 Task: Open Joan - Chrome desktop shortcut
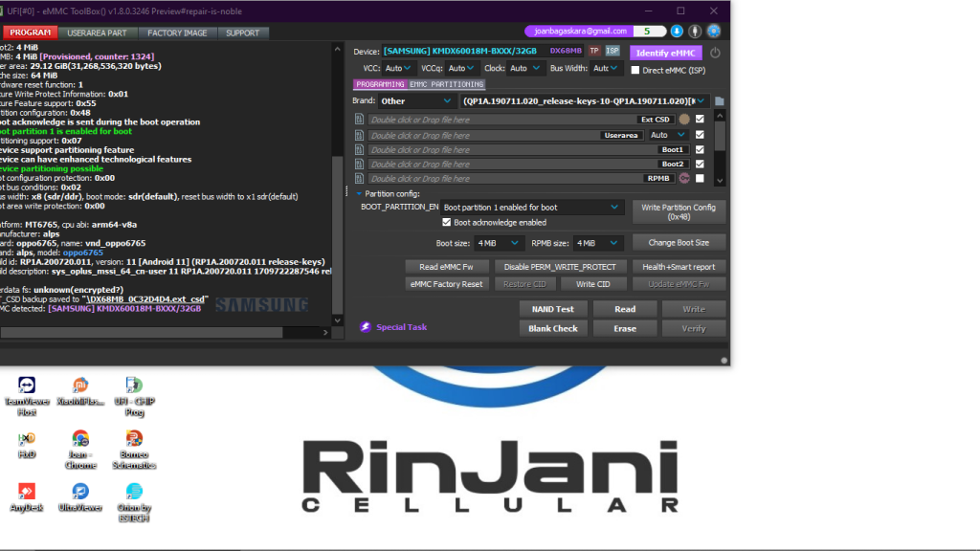(80, 450)
